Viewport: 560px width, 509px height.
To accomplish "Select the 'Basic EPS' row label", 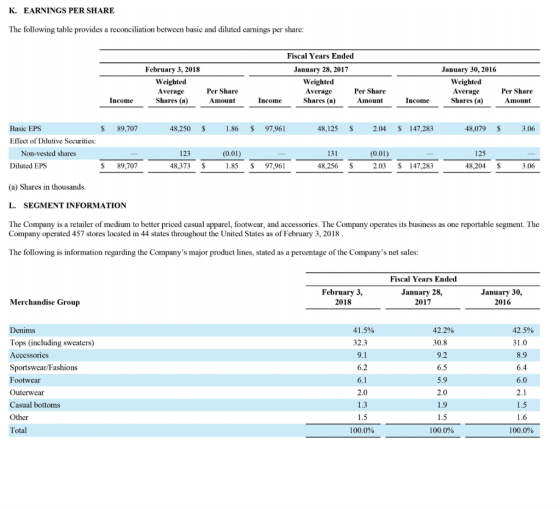I will pyautogui.click(x=25, y=129).
